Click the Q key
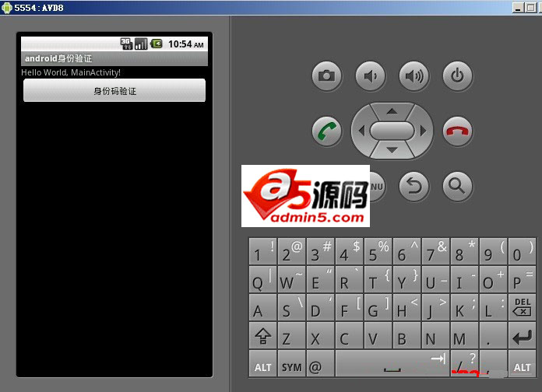 tap(262, 279)
